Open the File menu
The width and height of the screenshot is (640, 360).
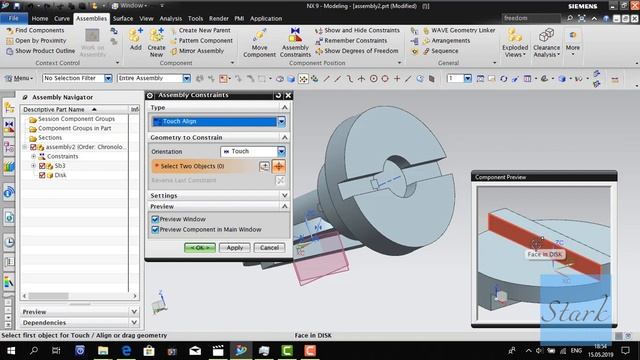point(13,18)
